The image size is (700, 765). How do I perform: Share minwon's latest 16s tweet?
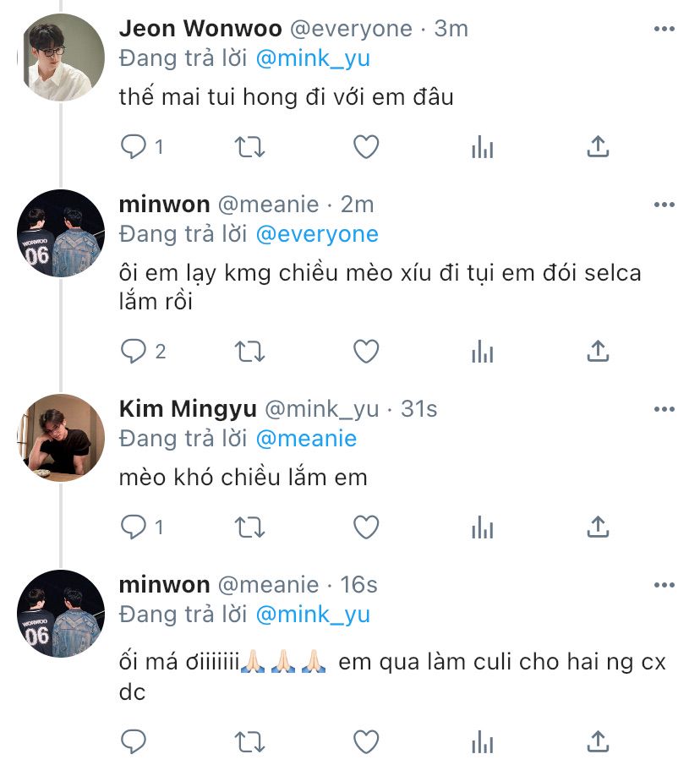(x=598, y=741)
